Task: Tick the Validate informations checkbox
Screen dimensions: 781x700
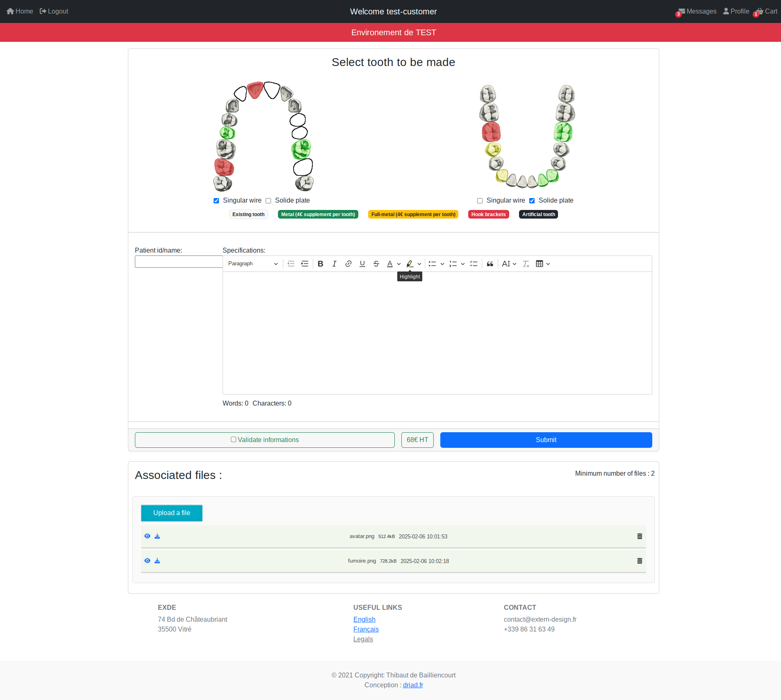Action: (233, 440)
